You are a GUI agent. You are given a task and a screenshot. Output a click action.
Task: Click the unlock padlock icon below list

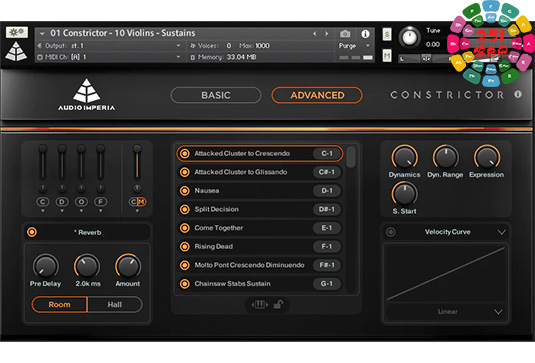tap(278, 304)
